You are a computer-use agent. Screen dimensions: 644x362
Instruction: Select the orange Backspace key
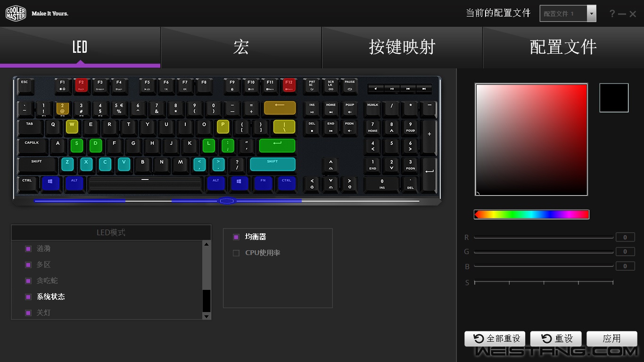pos(280,108)
